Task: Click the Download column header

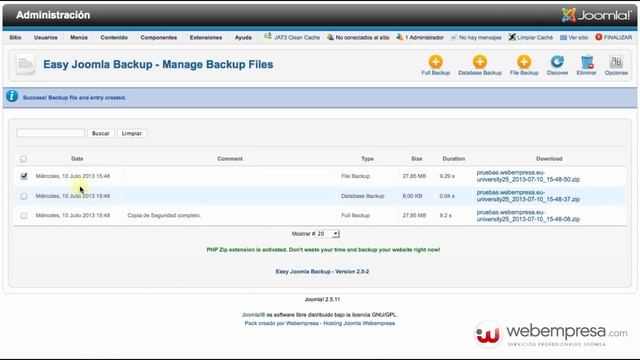Action: pyautogui.click(x=549, y=159)
